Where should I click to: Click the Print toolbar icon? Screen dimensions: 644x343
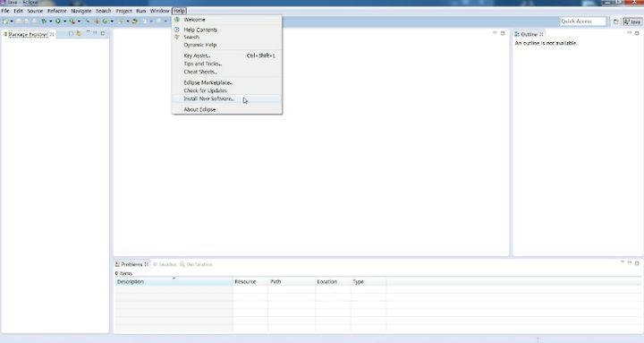click(35, 21)
